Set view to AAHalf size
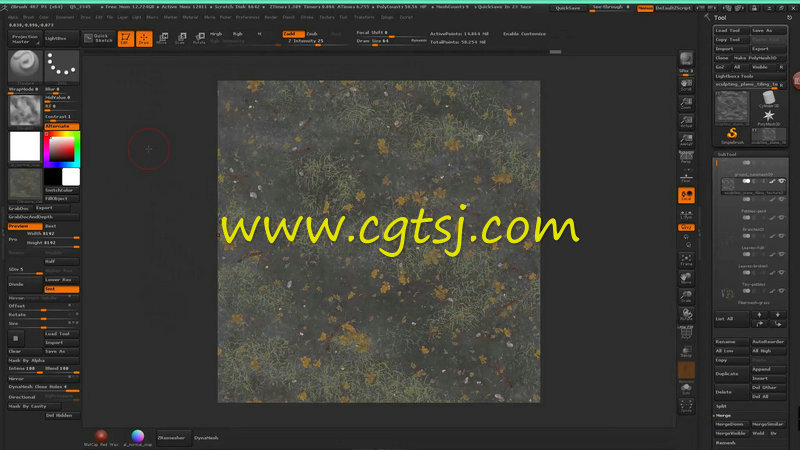Screen dimensions: 800x450 (x=686, y=140)
